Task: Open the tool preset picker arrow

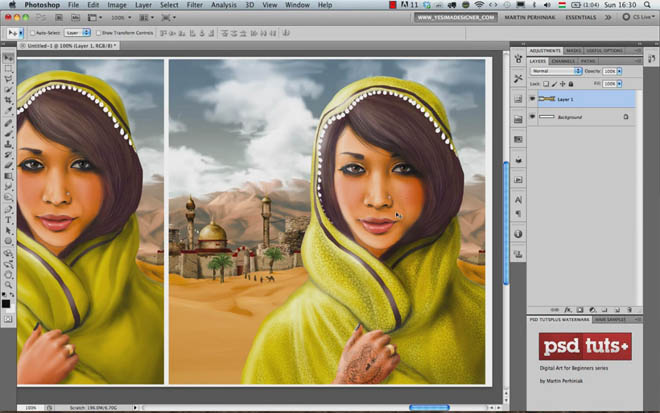Action: (21, 33)
